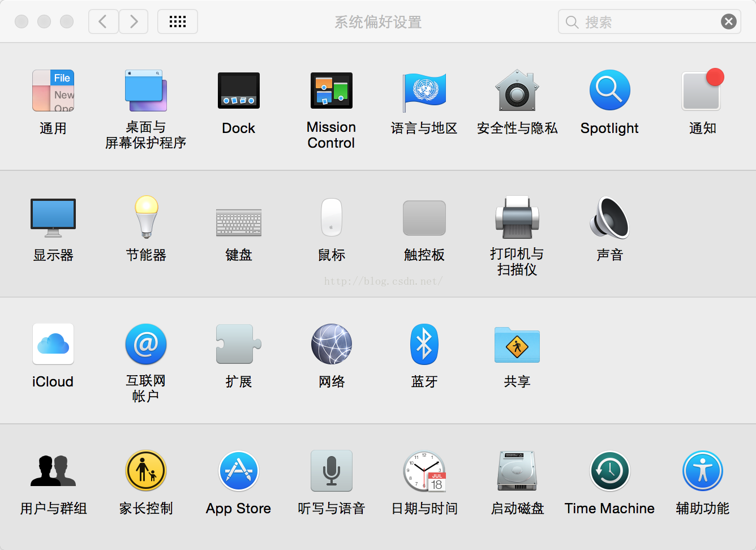
Task: Open Mission Control preferences
Action: [332, 91]
